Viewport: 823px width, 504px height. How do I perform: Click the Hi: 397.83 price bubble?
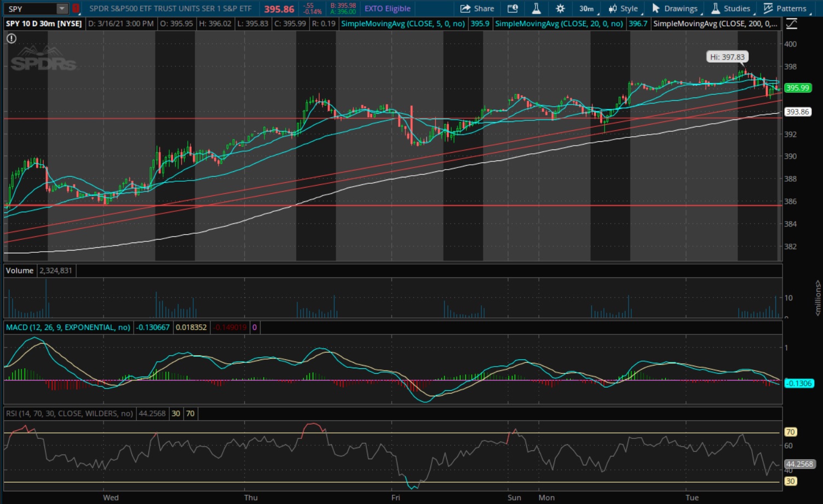click(x=727, y=57)
